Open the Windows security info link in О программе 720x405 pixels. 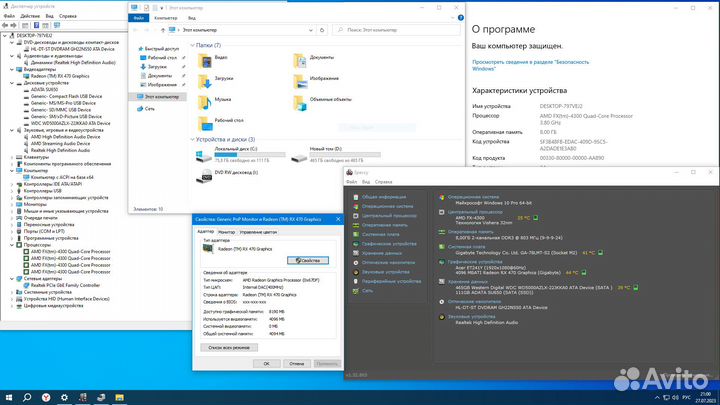coord(530,65)
